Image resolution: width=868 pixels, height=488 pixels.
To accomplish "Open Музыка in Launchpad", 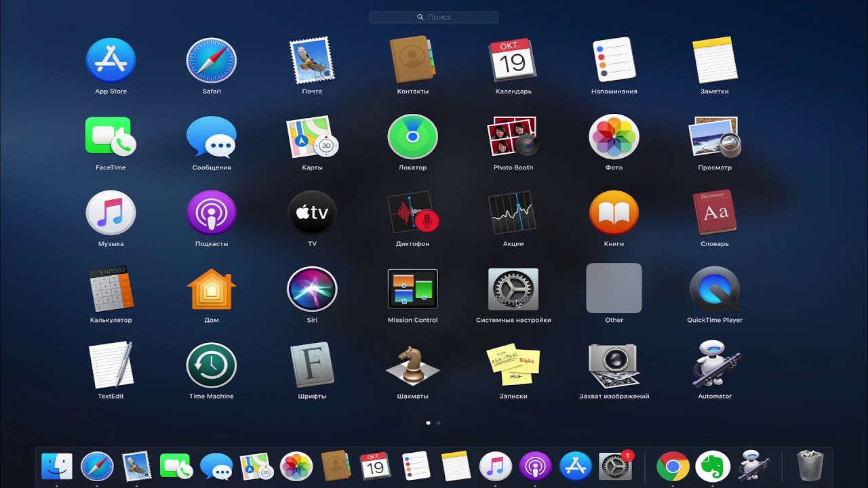I will [111, 213].
